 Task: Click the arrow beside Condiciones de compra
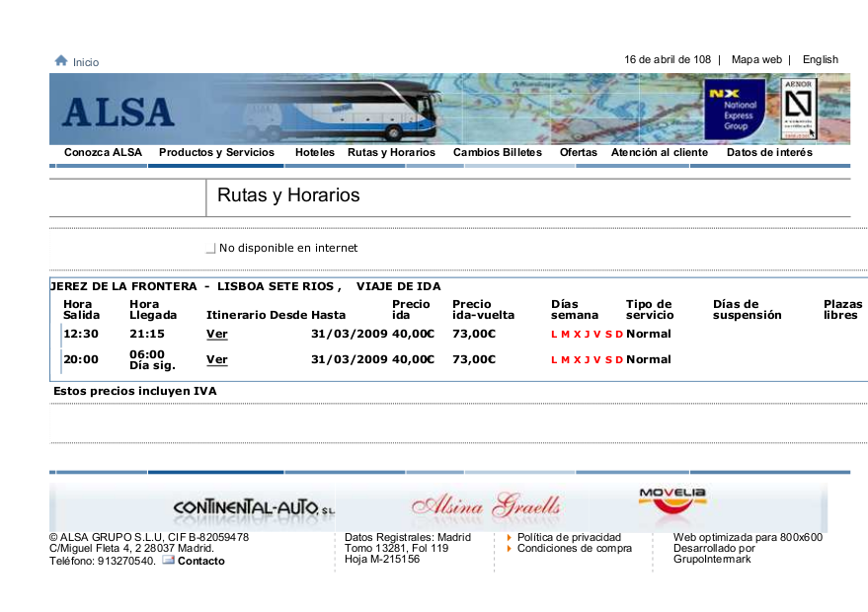pos(510,549)
